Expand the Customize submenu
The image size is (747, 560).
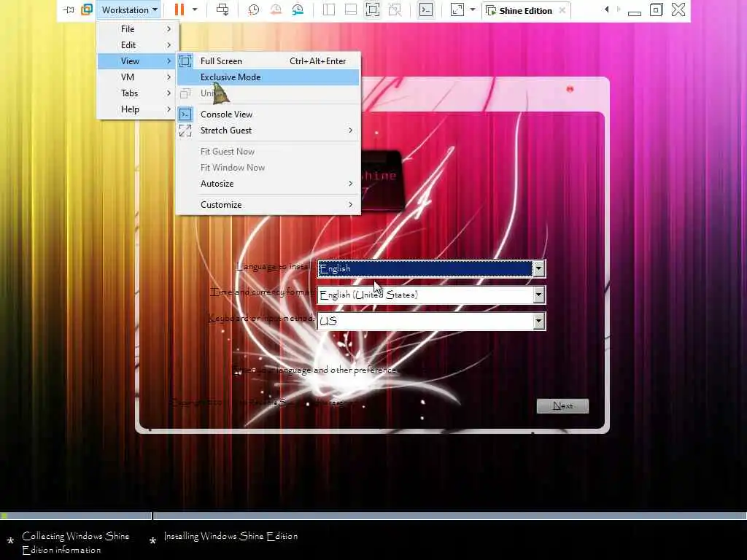[x=268, y=205]
